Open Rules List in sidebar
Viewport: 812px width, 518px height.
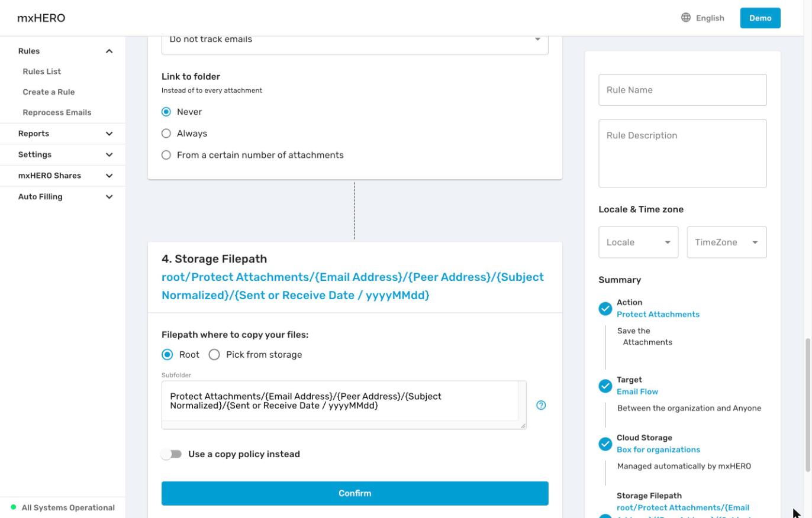pos(42,72)
